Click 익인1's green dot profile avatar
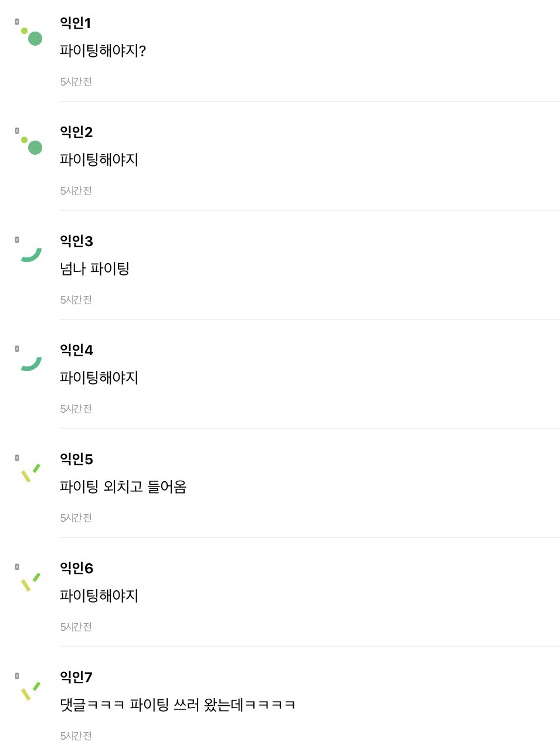The height and width of the screenshot is (748, 560). coord(32,36)
